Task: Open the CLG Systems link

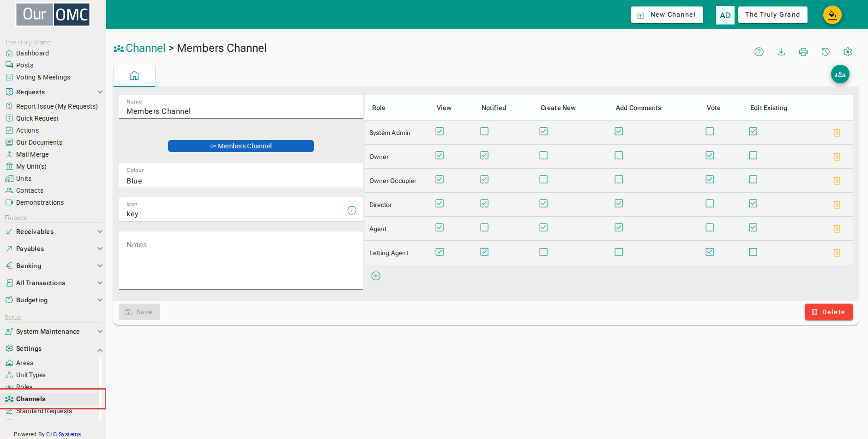Action: click(x=63, y=434)
